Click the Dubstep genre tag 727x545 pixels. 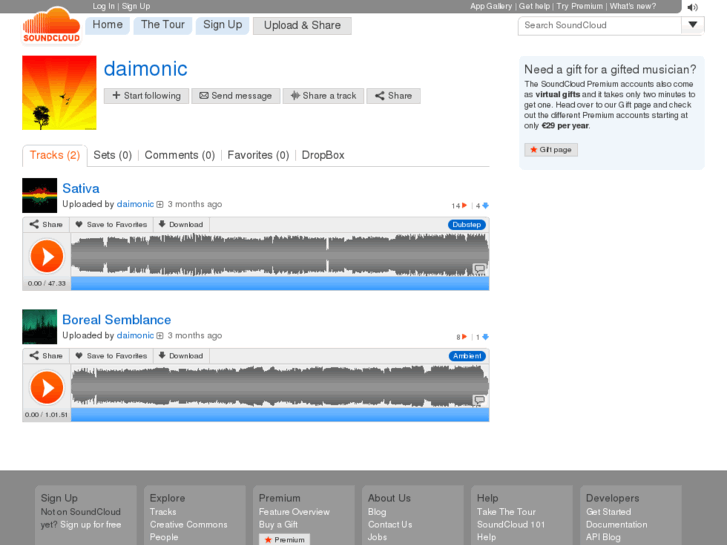pyautogui.click(x=467, y=224)
